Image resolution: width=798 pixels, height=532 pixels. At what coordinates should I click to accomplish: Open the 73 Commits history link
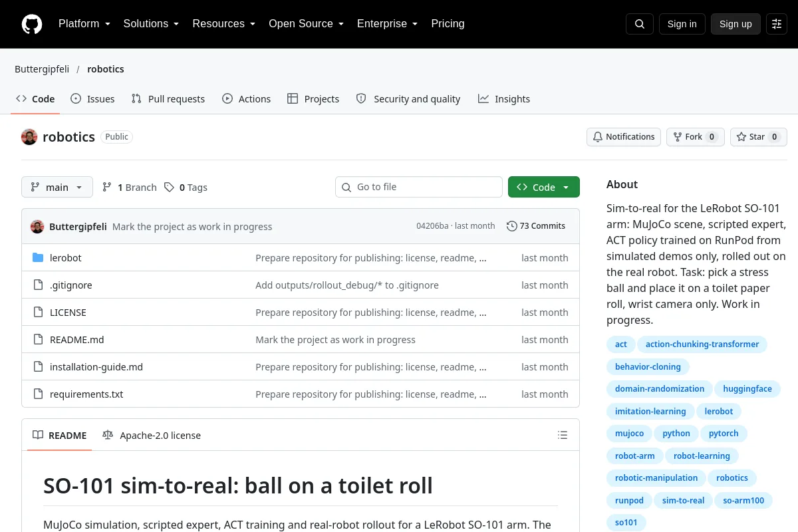pos(536,226)
